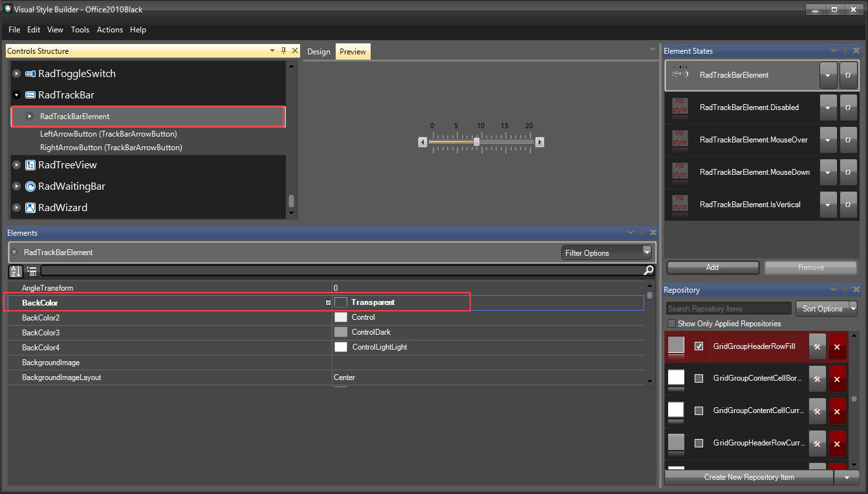Image resolution: width=868 pixels, height=494 pixels.
Task: Click the BackColor3 ControlDark color swatch
Action: click(x=341, y=332)
